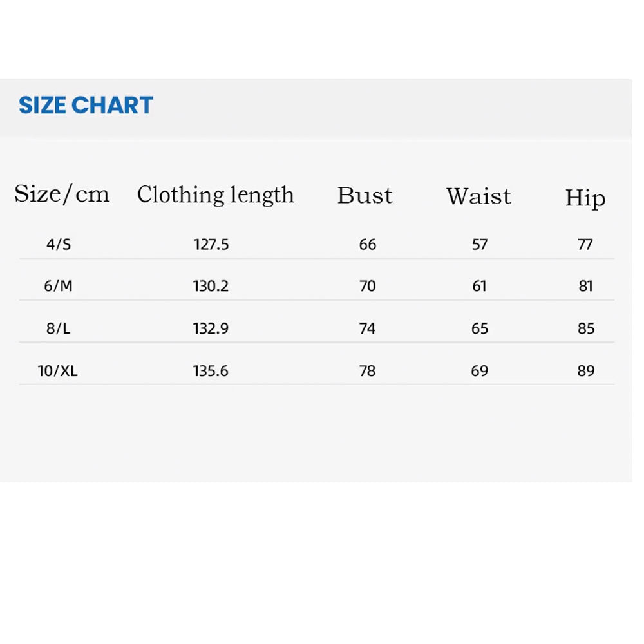Viewport: 644px width, 644px height.
Task: Click the 8/L size row label
Action: (x=59, y=328)
